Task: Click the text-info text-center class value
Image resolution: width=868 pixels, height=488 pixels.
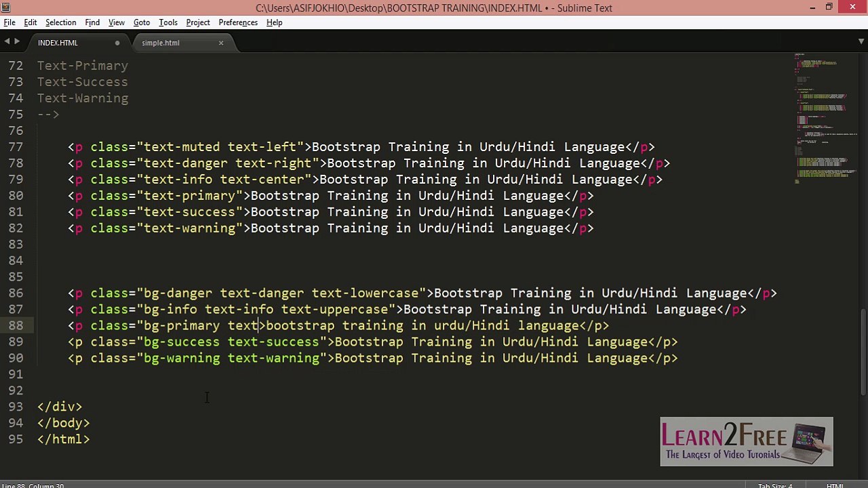Action: (x=224, y=179)
